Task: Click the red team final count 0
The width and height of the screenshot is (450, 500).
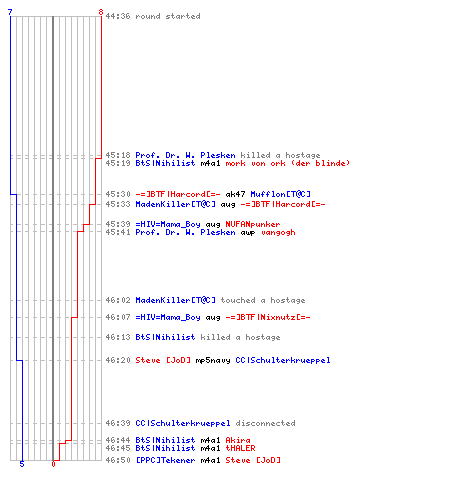Action: tap(53, 464)
